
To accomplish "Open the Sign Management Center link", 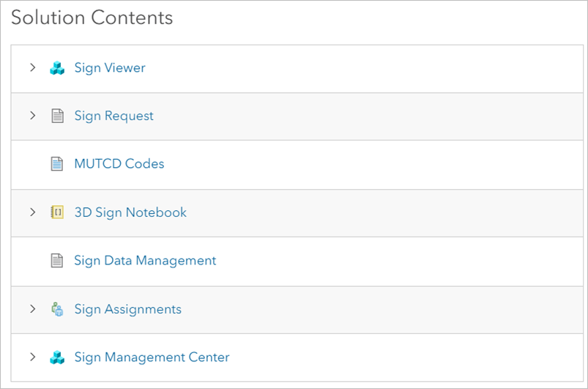I will (152, 357).
